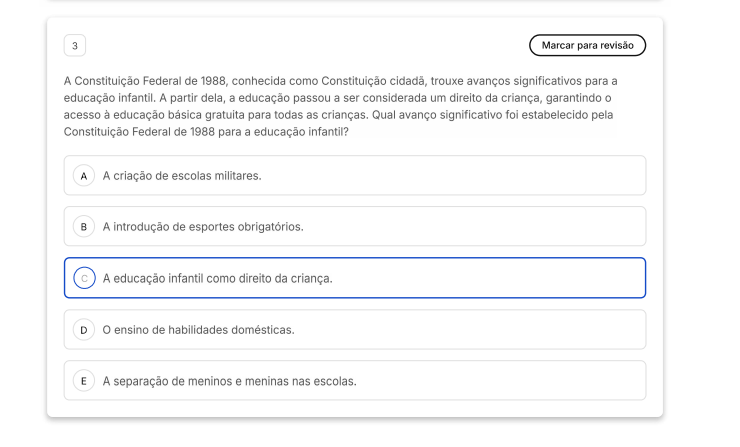Select 'O ensino de habilidades domésticas' answer
Viewport: 740px width, 447px height.
pyautogui.click(x=198, y=330)
